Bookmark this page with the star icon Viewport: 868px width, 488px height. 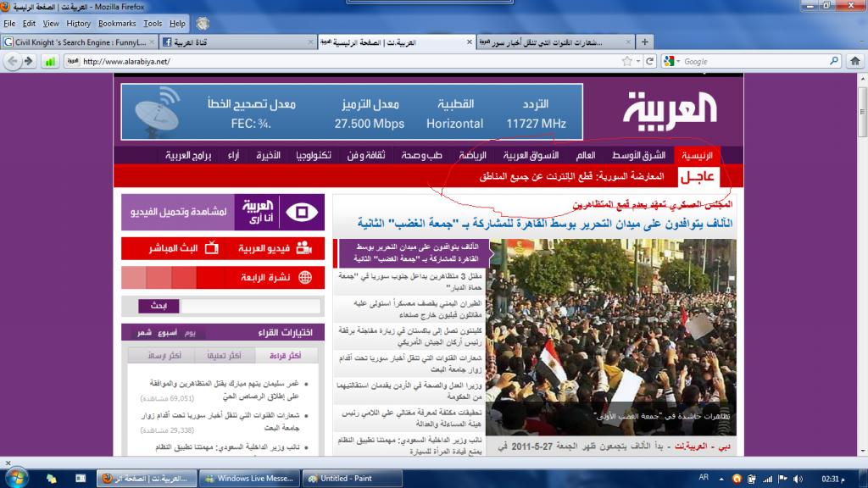point(626,61)
